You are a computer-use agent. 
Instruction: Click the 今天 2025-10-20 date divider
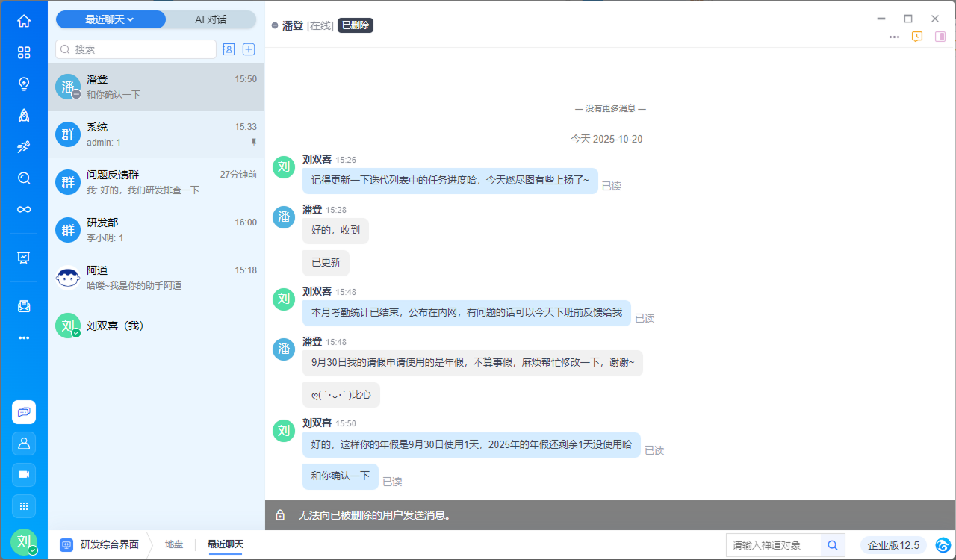(606, 139)
